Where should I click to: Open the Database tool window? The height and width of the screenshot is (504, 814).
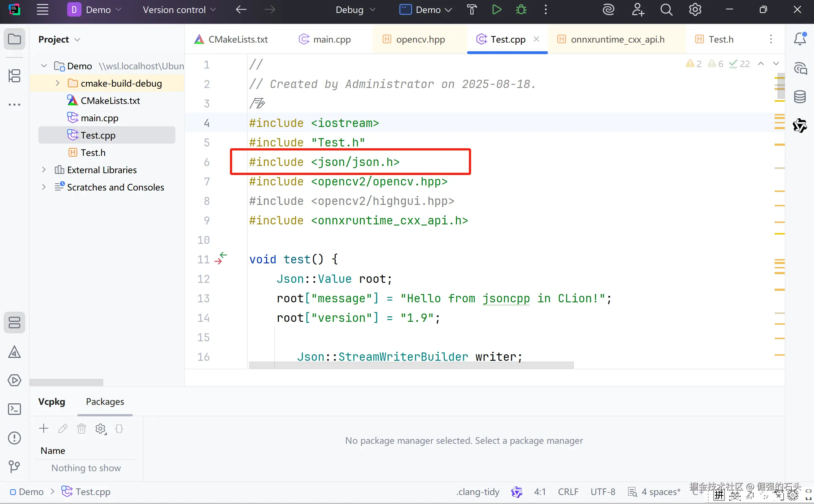click(x=800, y=97)
